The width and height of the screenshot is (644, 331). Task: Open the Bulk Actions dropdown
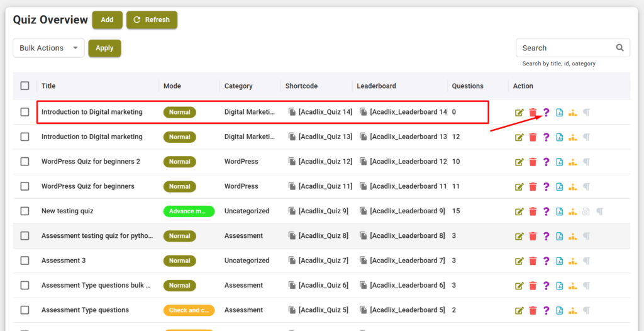(48, 48)
